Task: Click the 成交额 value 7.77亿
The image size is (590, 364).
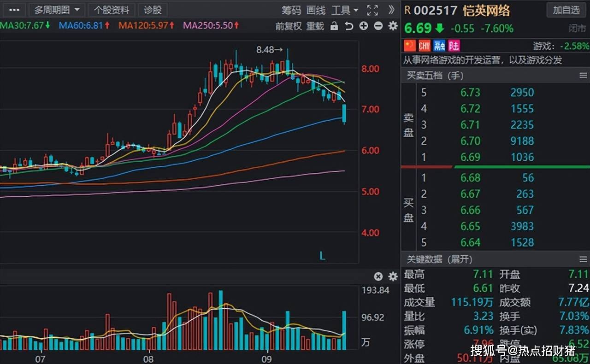Action: point(573,302)
